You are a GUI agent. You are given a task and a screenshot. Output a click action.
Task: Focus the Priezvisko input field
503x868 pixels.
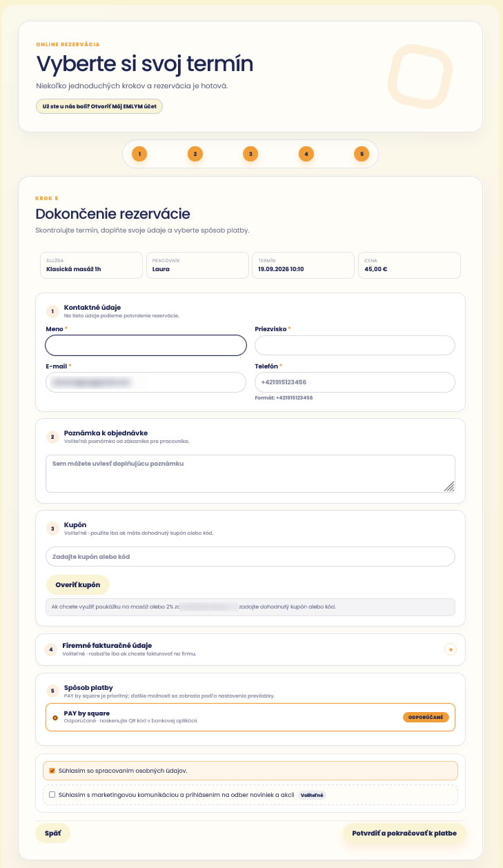tap(355, 345)
